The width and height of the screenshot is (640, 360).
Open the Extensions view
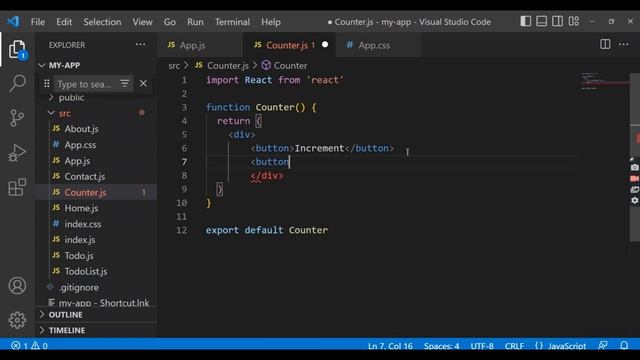click(17, 187)
